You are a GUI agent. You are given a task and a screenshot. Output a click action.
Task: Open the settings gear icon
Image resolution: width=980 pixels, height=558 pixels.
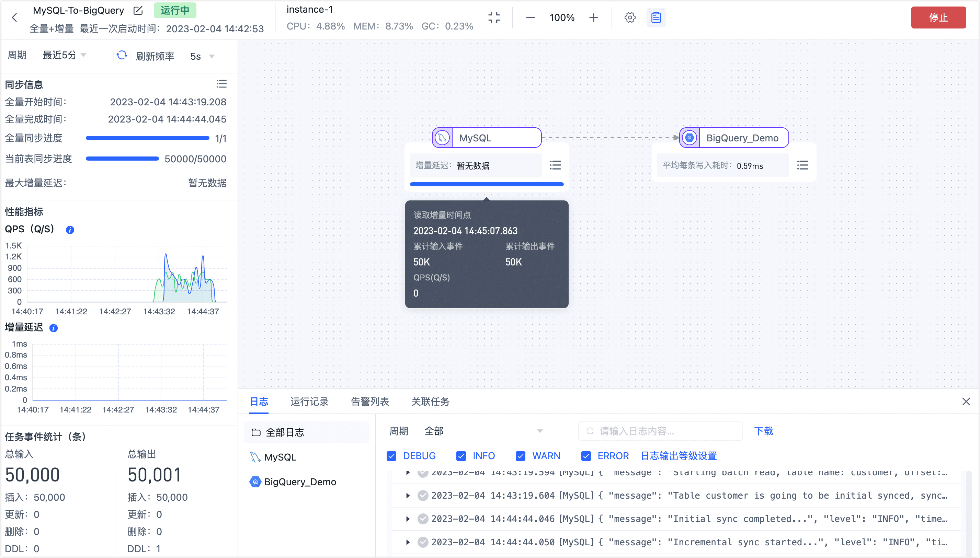pyautogui.click(x=629, y=18)
